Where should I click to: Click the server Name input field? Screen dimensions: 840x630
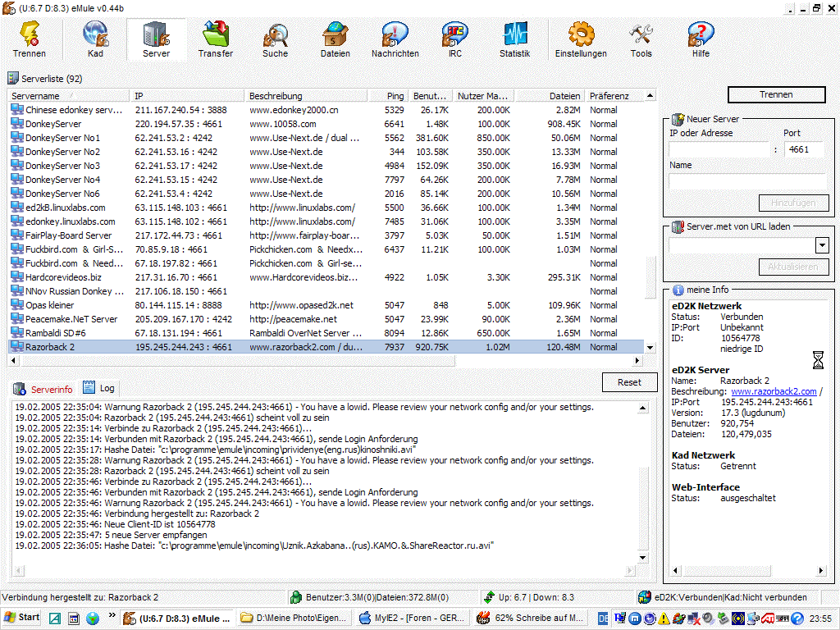[748, 181]
